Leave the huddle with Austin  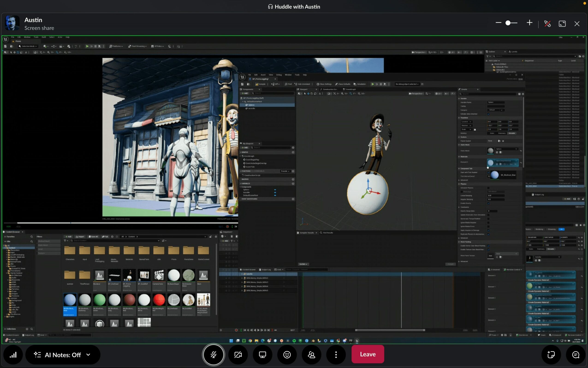(x=368, y=354)
